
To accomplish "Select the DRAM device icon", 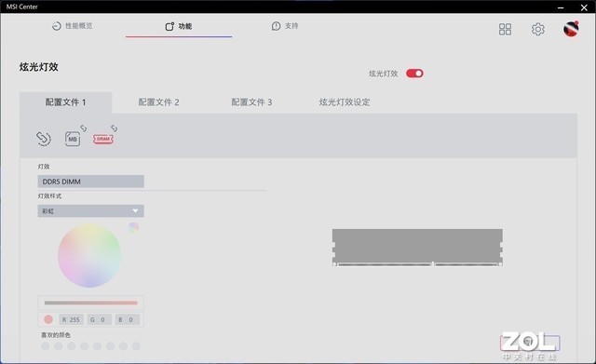I will [x=103, y=139].
